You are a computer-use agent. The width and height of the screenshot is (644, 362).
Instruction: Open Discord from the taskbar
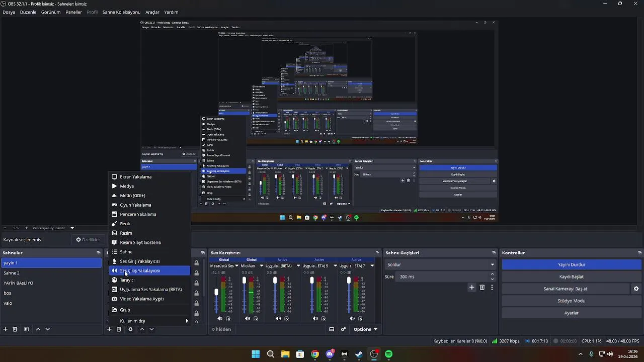[330, 354]
